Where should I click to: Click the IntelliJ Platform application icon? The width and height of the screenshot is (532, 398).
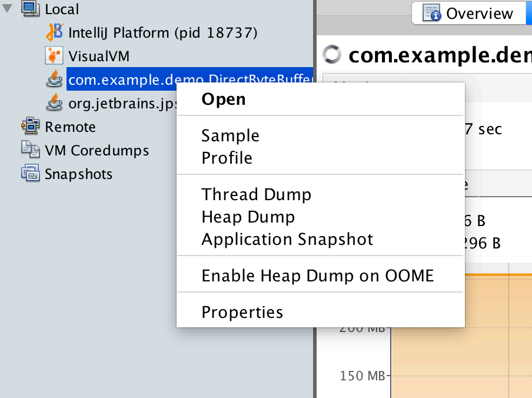tap(54, 32)
